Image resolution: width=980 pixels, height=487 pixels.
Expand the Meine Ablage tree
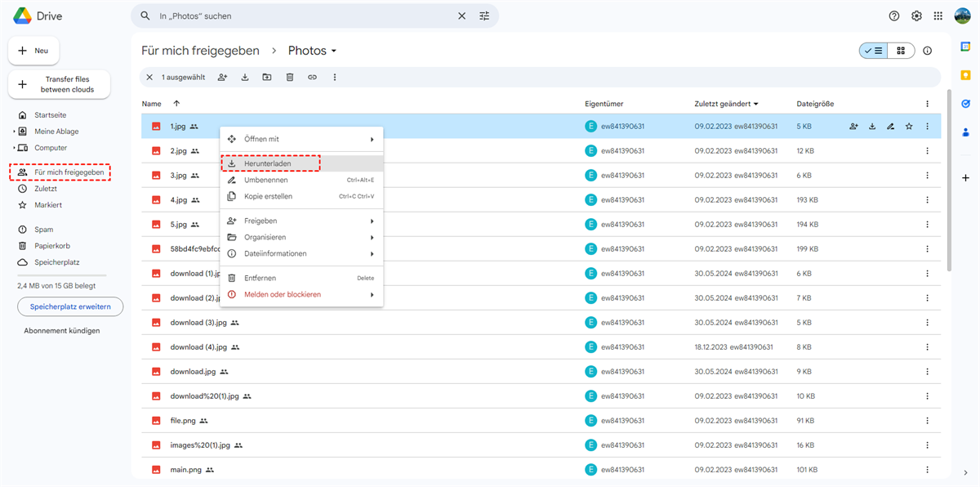click(14, 132)
